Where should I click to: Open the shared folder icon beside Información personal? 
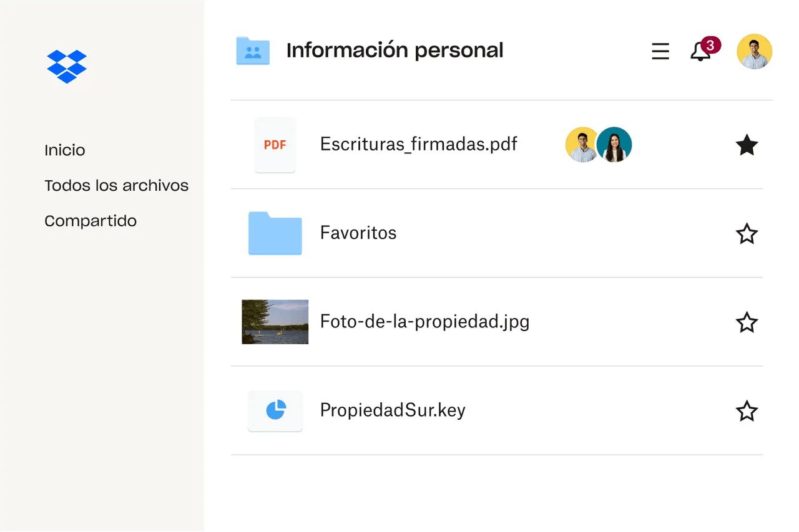point(252,51)
